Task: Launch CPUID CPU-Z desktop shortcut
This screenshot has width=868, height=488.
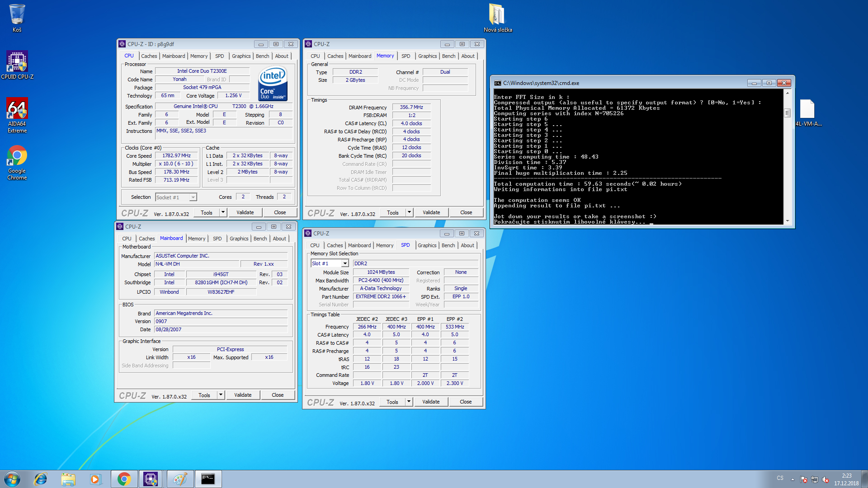Action: pos(17,65)
